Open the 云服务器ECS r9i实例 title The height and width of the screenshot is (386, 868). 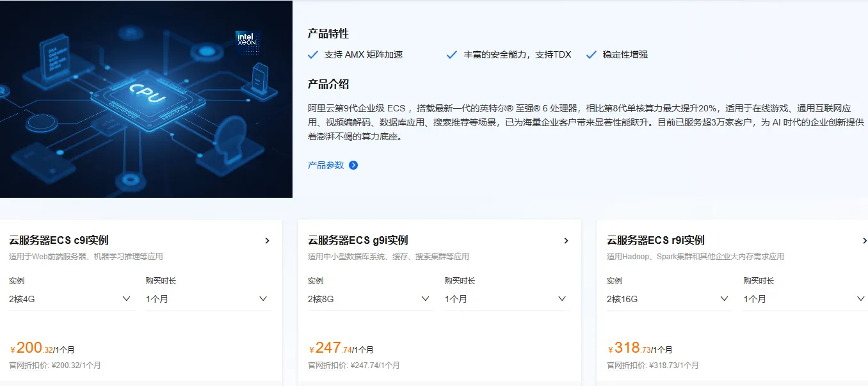(x=655, y=241)
